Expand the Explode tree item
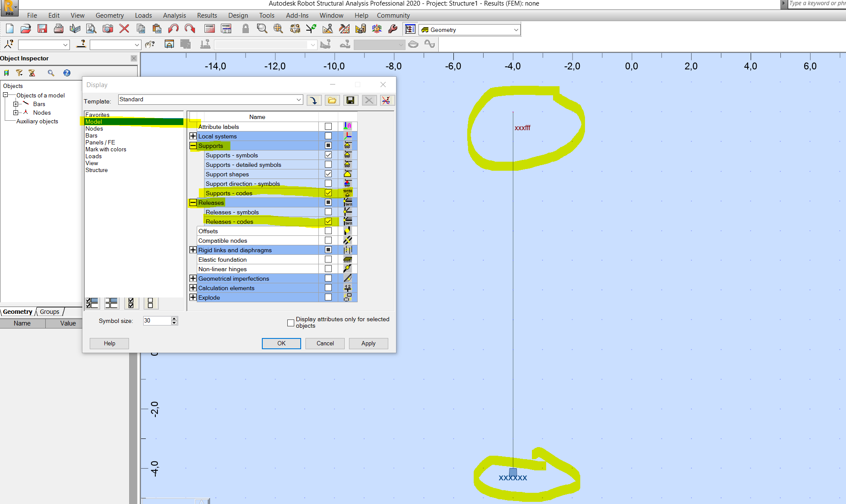Image resolution: width=846 pixels, height=504 pixels. [193, 297]
